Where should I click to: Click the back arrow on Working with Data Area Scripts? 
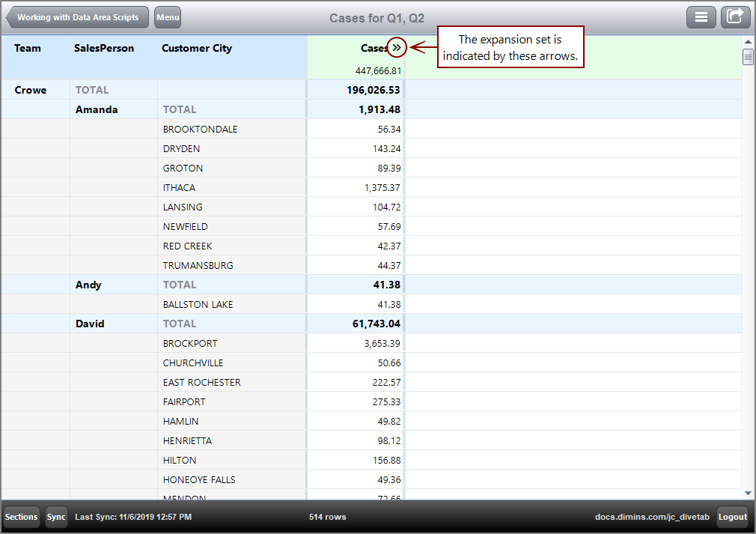[x=10, y=16]
